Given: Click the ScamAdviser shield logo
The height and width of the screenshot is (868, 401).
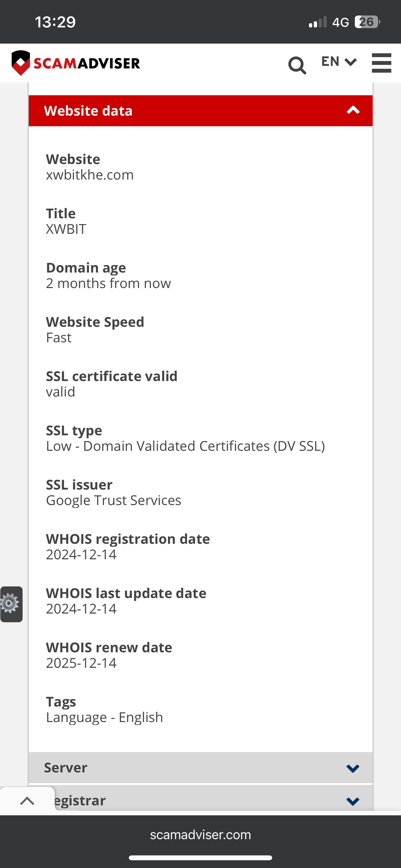Looking at the screenshot, I should [21, 63].
